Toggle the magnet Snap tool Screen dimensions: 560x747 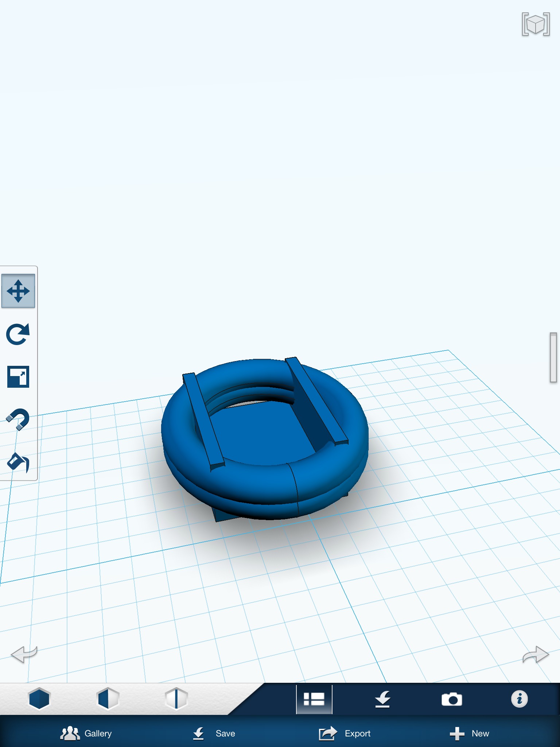[18, 419]
